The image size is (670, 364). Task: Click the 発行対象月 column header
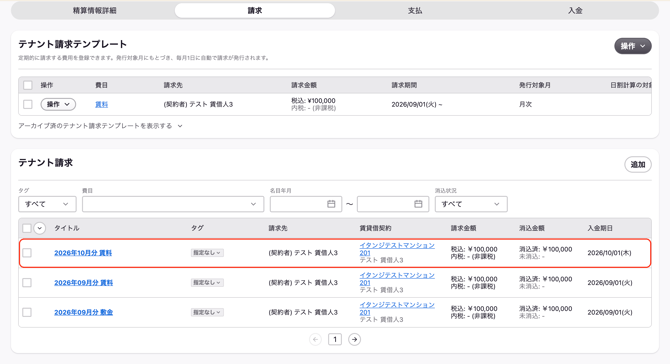point(535,85)
